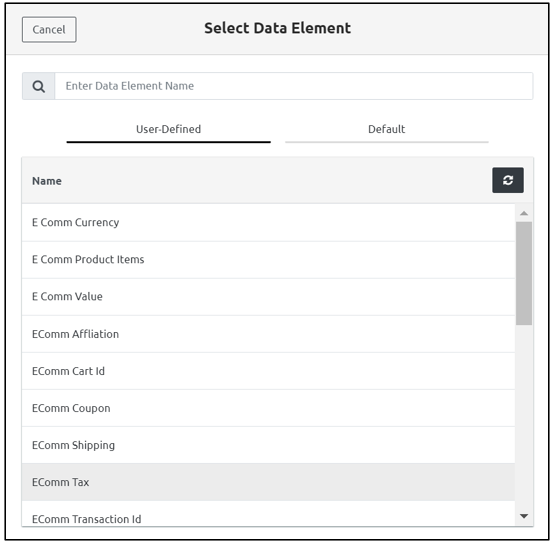
Task: Choose the E Comm Value data element
Action: pyautogui.click(x=268, y=297)
